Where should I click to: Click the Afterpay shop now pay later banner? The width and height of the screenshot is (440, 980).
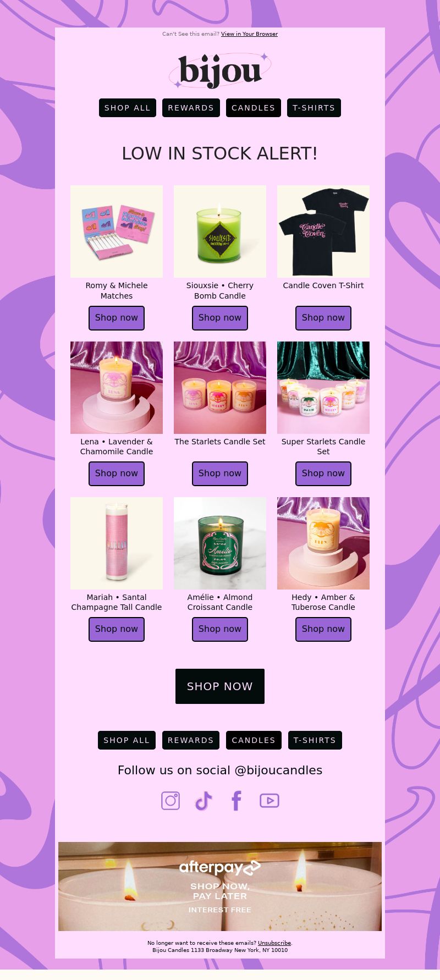[220, 887]
